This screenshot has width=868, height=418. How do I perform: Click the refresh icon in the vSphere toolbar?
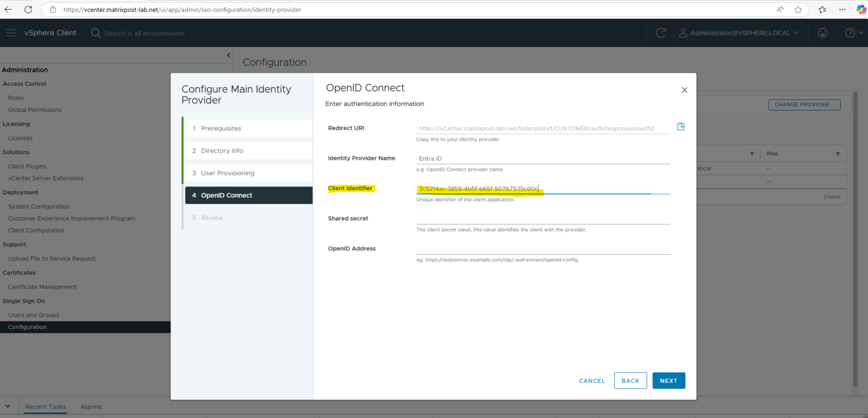pyautogui.click(x=661, y=33)
